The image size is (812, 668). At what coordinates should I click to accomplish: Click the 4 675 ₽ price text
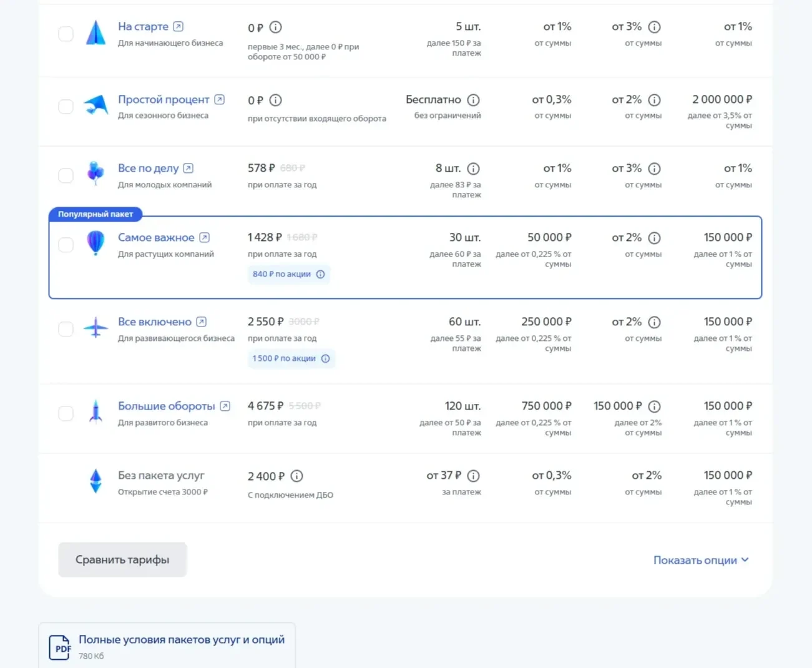265,406
